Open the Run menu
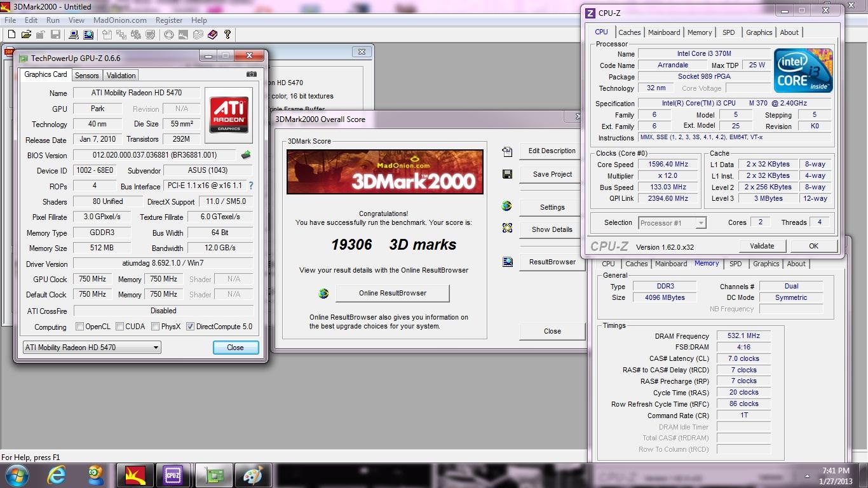Screen dimensions: 868x488 [53, 20]
